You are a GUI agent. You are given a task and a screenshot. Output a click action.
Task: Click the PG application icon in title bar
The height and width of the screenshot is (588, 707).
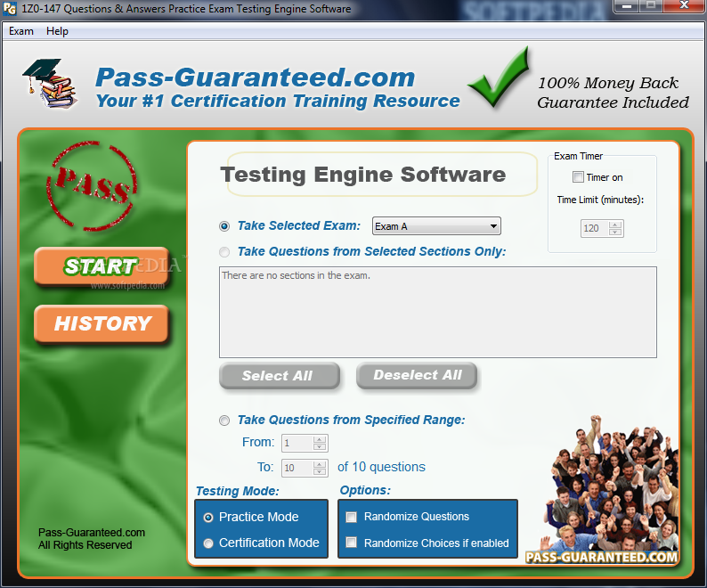tap(10, 9)
